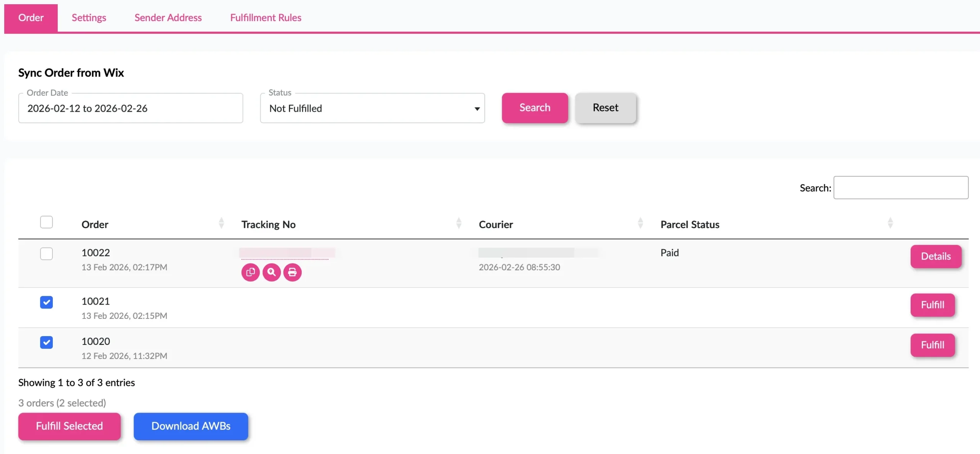Screen dimensions: 980x454
Task: Click the track parcel magnifier icon
Action: [x=271, y=272]
